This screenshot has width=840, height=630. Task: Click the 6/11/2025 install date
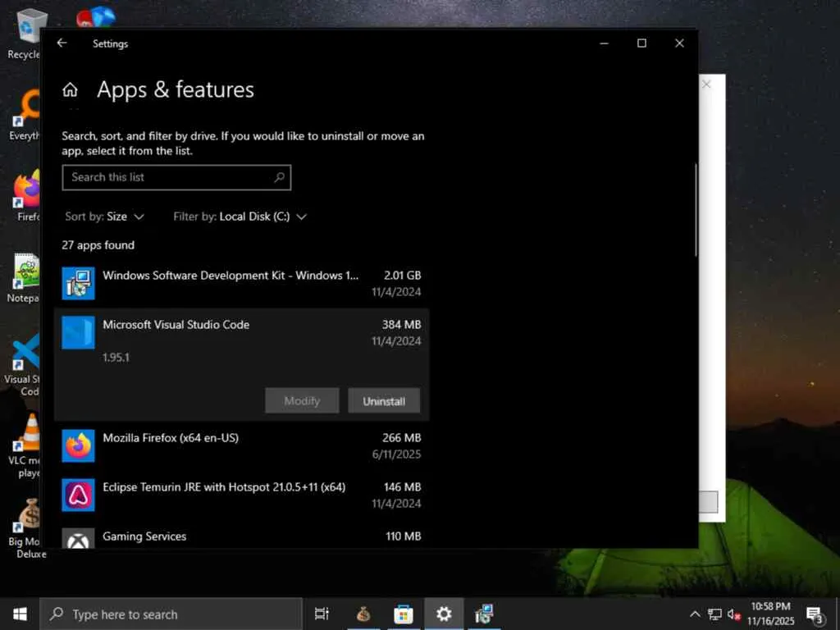pyautogui.click(x=396, y=454)
